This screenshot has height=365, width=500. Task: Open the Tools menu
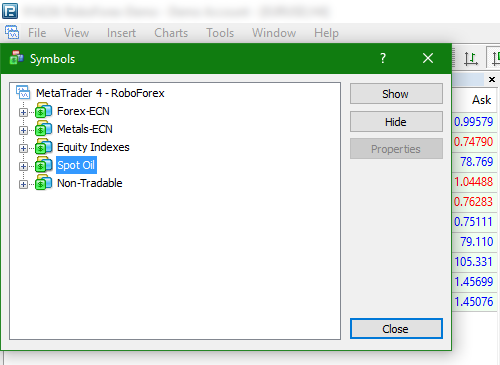pos(220,33)
